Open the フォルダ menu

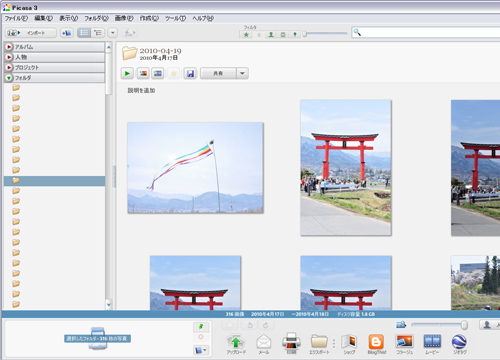(x=96, y=18)
